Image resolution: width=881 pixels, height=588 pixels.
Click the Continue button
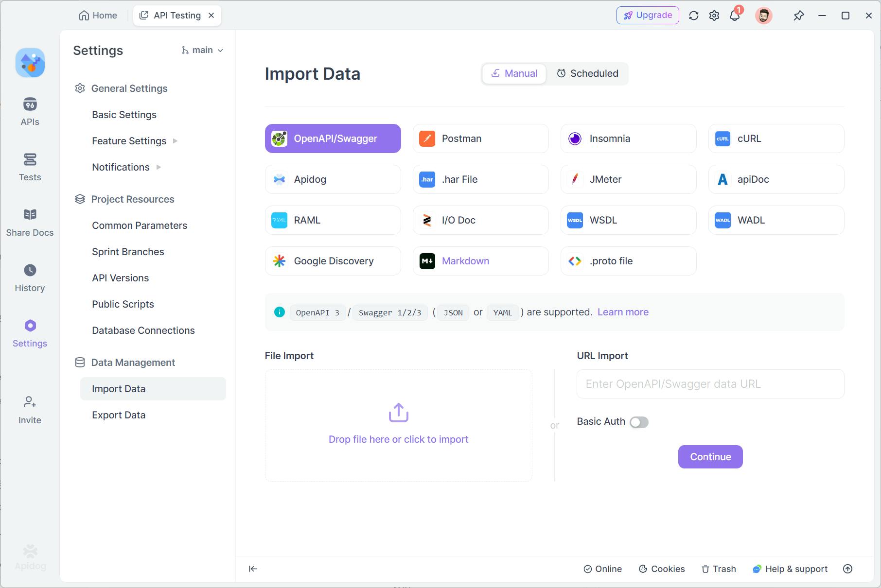(x=710, y=457)
